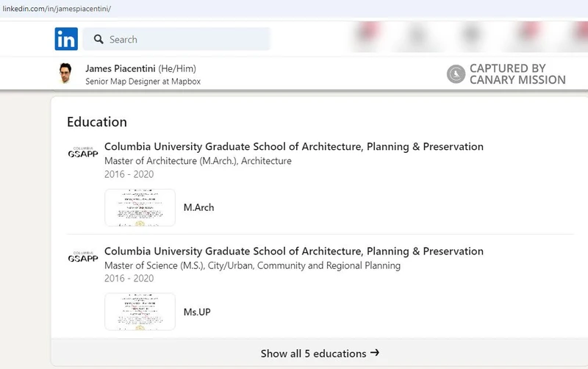This screenshot has height=369, width=588.
Task: Click the arrow next to Show all 5 educations
Action: point(375,353)
